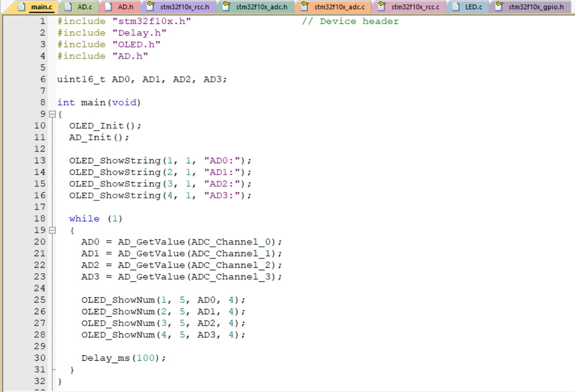Open the stm32f10x_gpio.h tab
Image resolution: width=575 pixels, height=392 pixels.
tap(530, 7)
